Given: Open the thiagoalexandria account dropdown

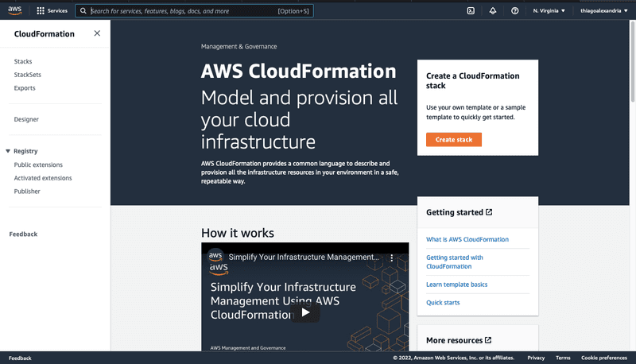Looking at the screenshot, I should point(604,11).
